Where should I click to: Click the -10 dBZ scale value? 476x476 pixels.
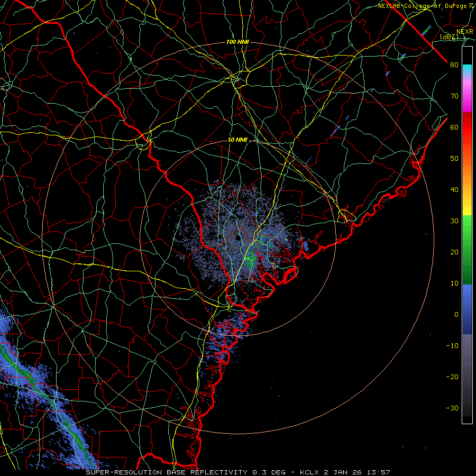coord(452,346)
